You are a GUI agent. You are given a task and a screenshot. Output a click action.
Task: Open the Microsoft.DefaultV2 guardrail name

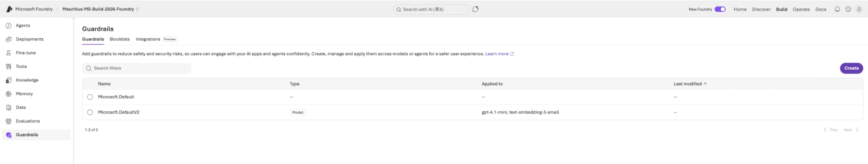(119, 112)
